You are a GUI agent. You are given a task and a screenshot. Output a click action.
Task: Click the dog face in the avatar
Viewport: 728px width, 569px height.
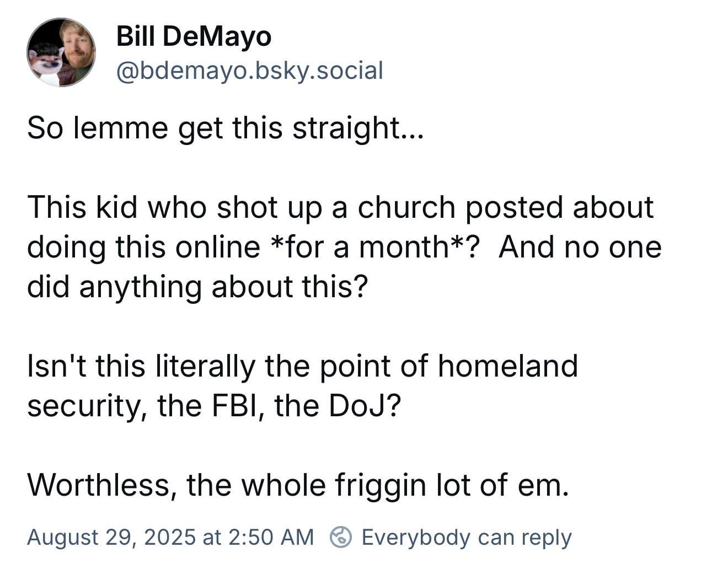[x=46, y=61]
